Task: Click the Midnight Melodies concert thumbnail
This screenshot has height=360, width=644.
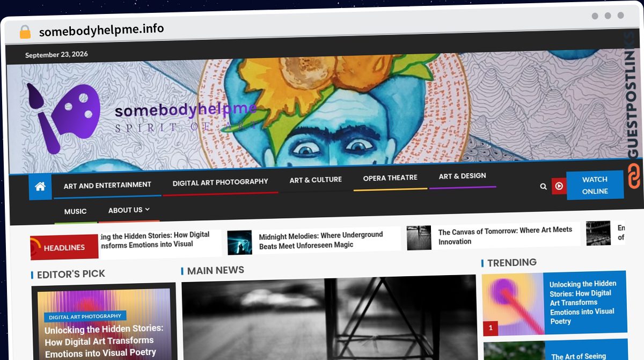Action: pyautogui.click(x=239, y=242)
